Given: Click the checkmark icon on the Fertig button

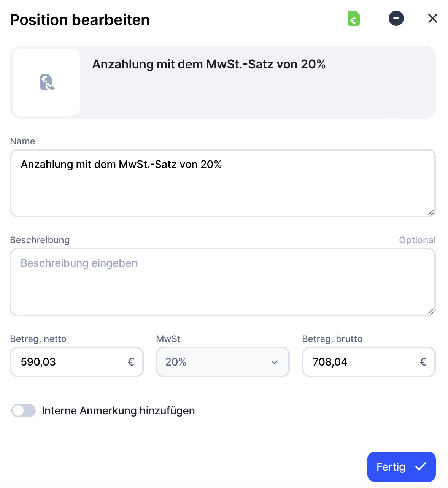Looking at the screenshot, I should (420, 467).
